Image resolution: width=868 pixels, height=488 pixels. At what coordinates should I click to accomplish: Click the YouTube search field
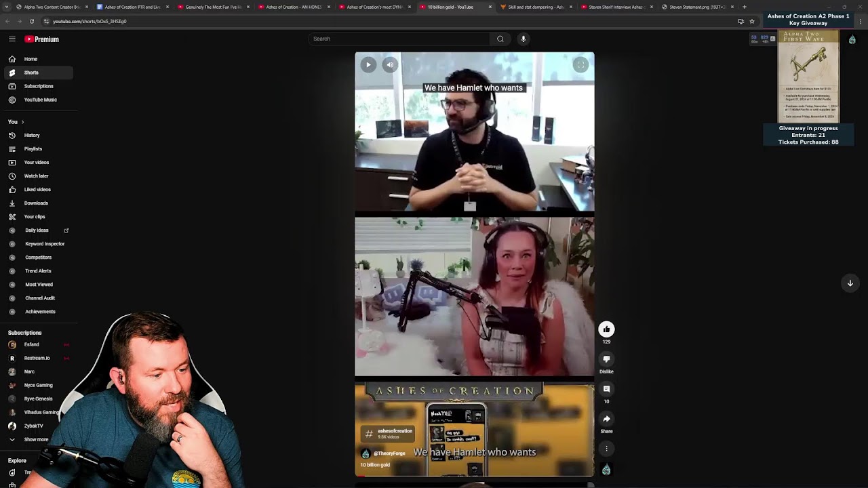400,39
